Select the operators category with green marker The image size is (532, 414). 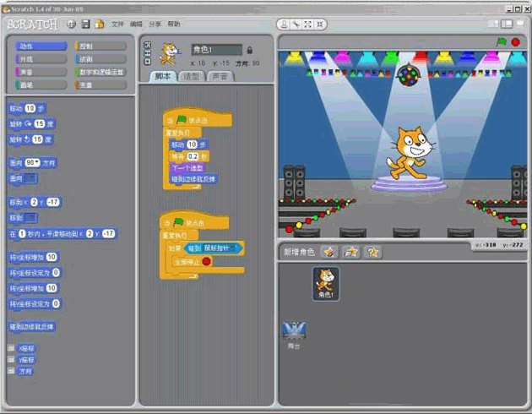[100, 72]
